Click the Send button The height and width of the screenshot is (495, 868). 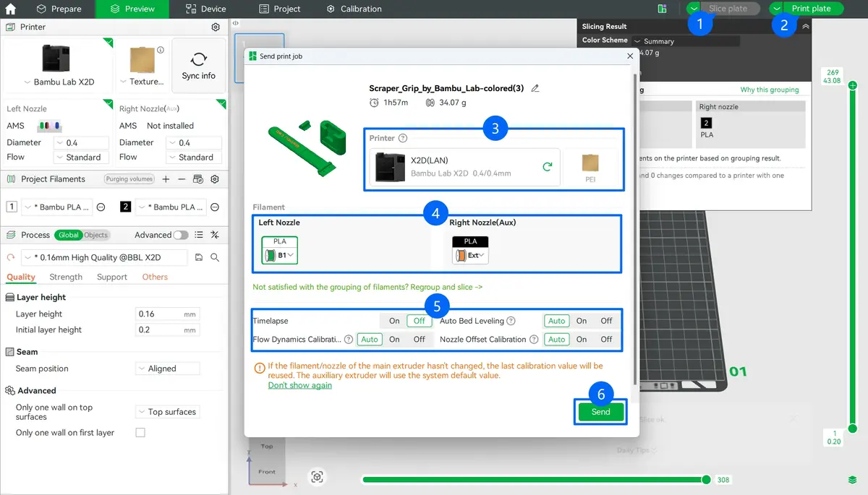pyautogui.click(x=600, y=411)
